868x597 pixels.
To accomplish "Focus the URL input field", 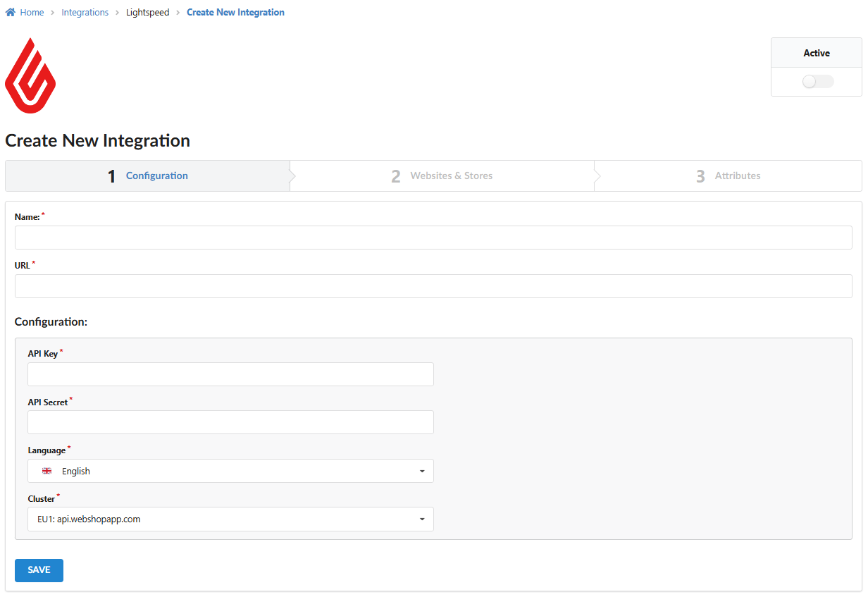I will pyautogui.click(x=433, y=286).
